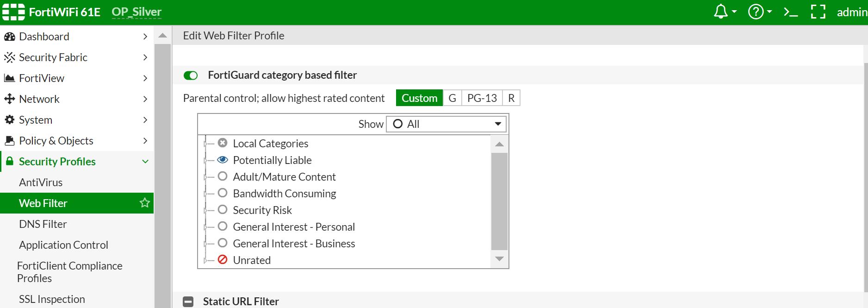Click the Dashboard gauge icon
Viewport: 868px width, 308px height.
point(9,37)
